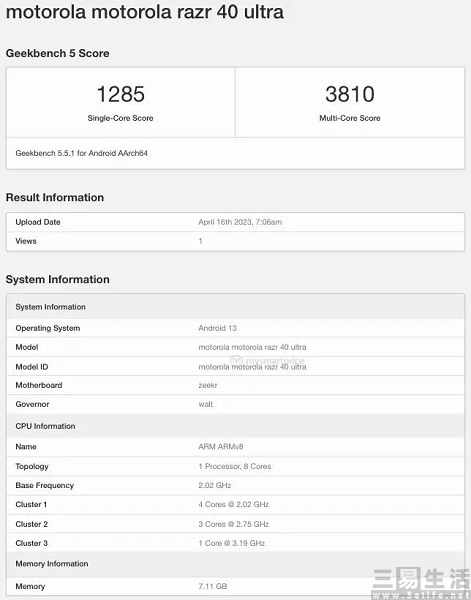Click the single-core score value 1285

[121, 94]
